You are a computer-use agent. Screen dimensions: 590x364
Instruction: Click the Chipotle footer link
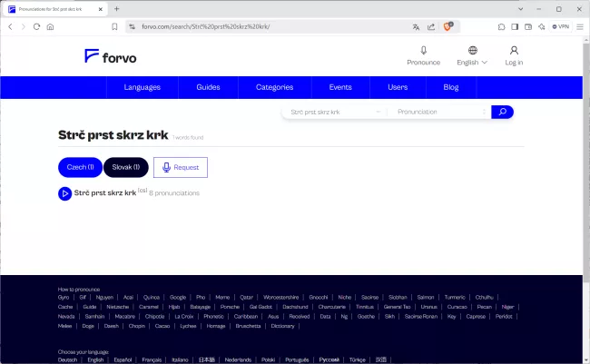(154, 317)
